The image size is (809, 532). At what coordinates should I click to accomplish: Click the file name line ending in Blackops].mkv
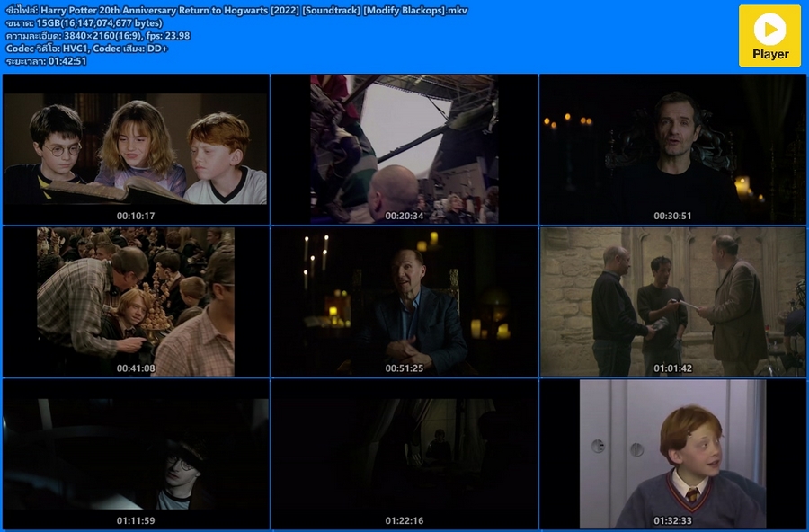tap(236, 10)
